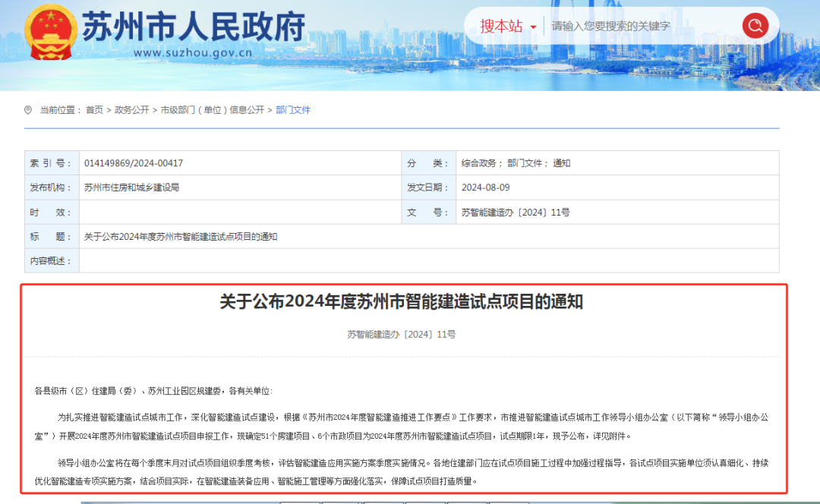Viewport: 820px width, 504px height.
Task: Click 苏州市住房和城乡建设局 in the 发布机构 row
Action: click(x=131, y=187)
